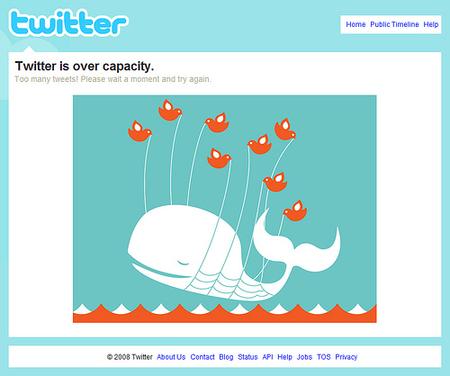Click the orange wave strip at image bottom
This screenshot has width=450, height=376.
[x=225, y=315]
